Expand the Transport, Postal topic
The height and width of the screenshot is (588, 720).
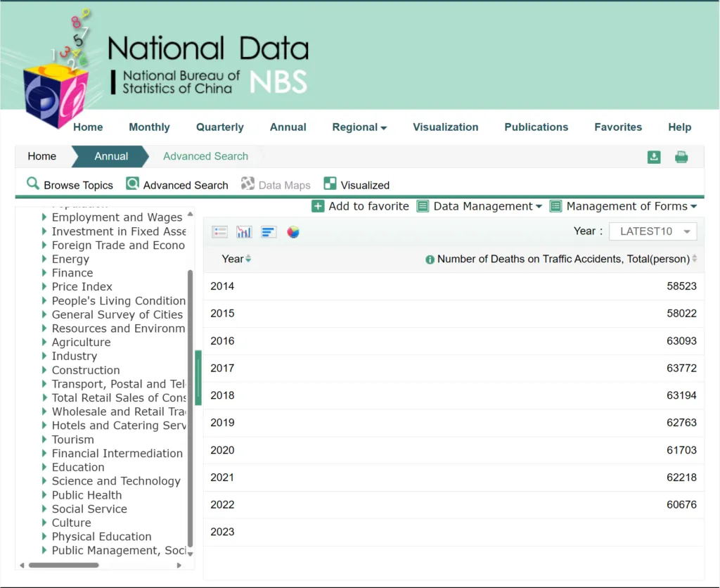pyautogui.click(x=45, y=384)
